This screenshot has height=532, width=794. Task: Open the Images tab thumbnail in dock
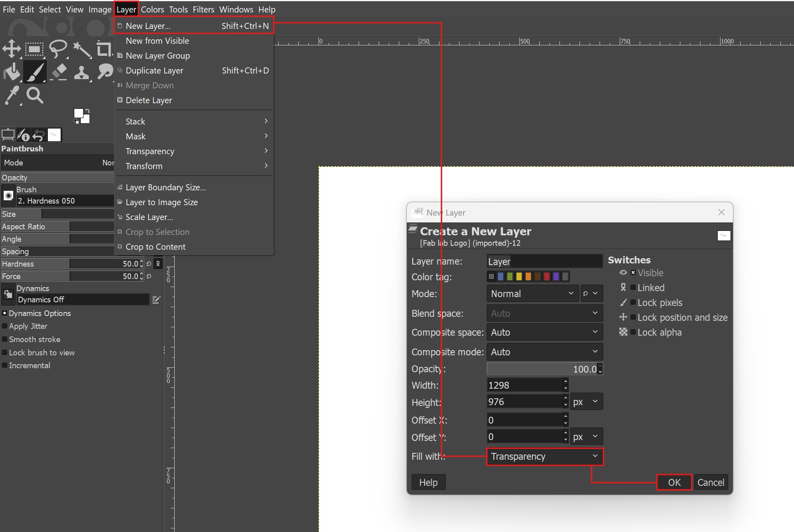click(54, 135)
